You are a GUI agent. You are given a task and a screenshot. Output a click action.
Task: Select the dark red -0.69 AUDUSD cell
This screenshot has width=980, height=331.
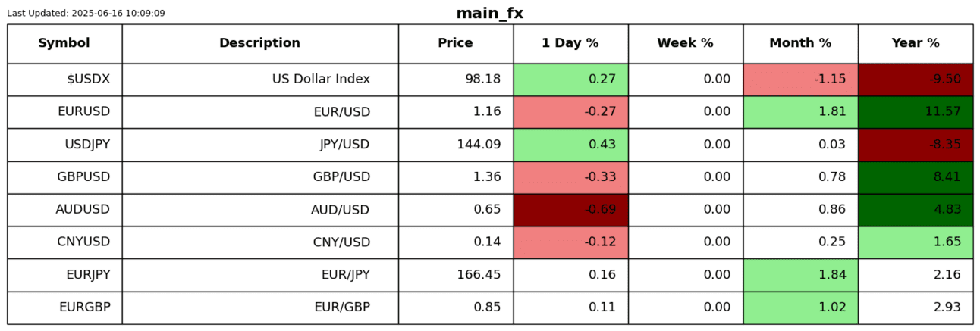570,210
